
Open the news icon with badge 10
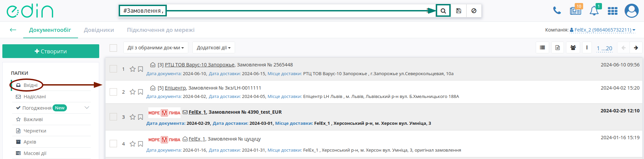coord(575,10)
